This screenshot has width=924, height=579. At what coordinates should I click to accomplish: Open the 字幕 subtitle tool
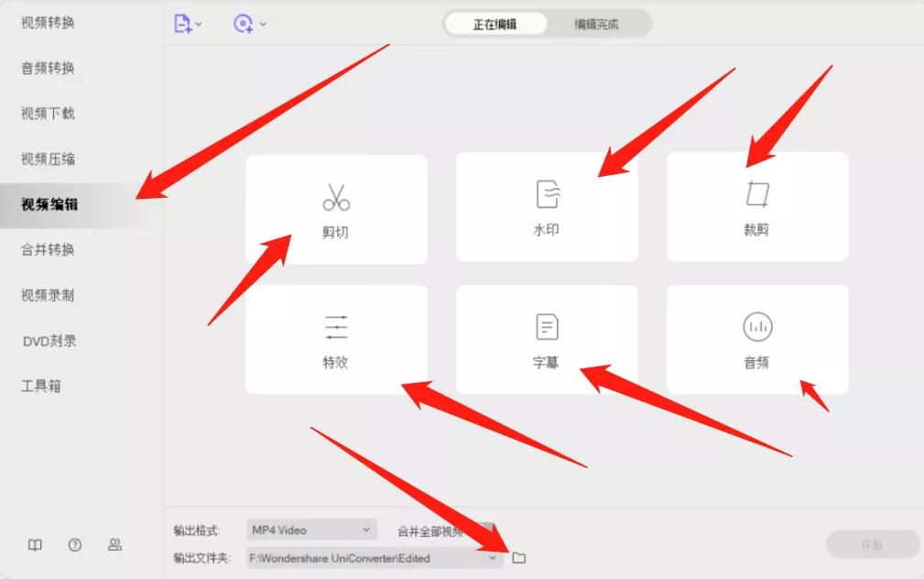pyautogui.click(x=547, y=340)
